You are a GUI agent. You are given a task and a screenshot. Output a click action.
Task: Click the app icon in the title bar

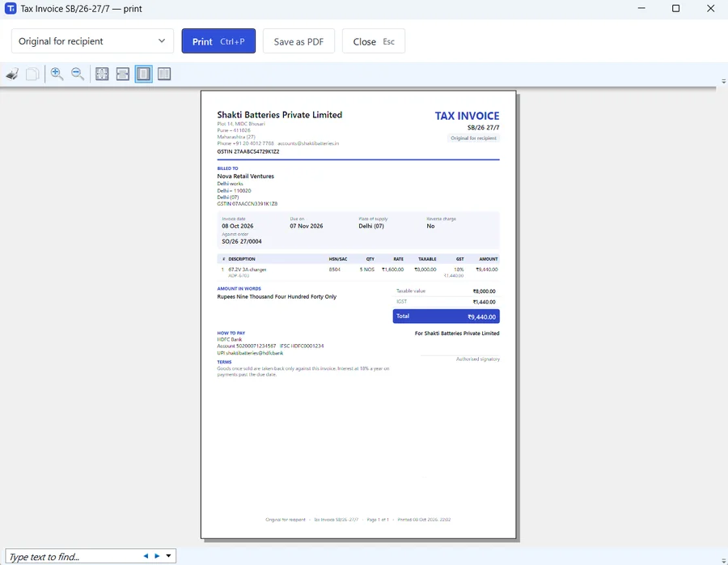[x=11, y=8]
